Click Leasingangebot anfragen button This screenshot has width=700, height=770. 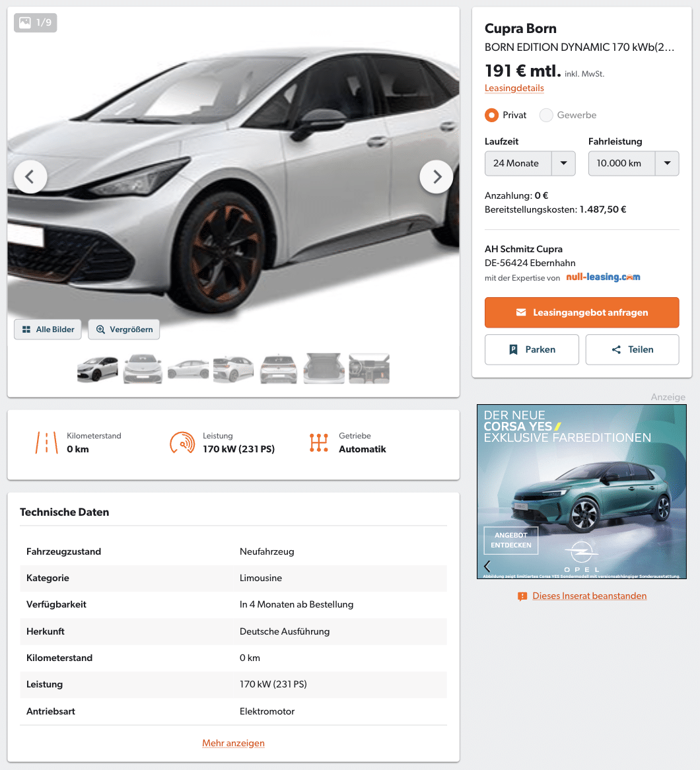click(x=582, y=312)
